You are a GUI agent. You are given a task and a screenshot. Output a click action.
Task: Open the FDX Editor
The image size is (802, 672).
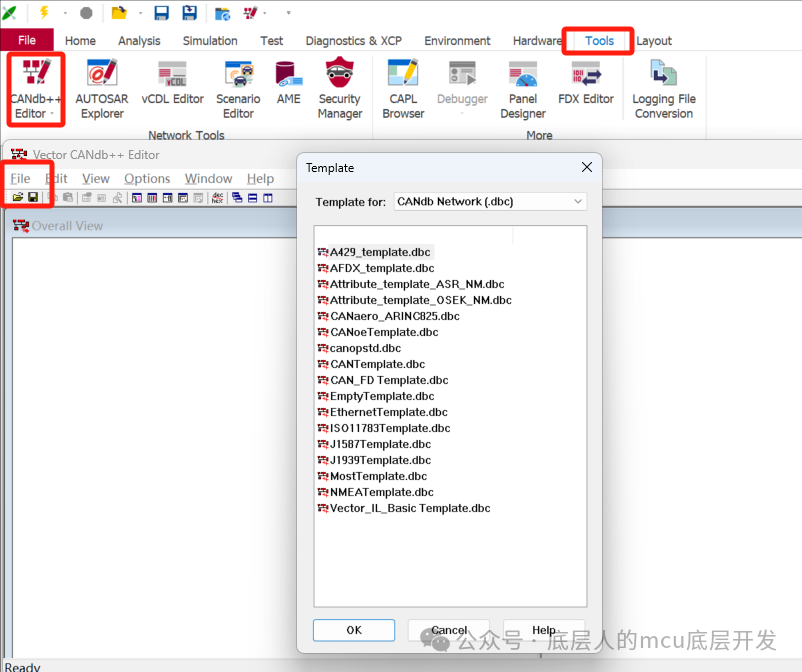pyautogui.click(x=586, y=82)
